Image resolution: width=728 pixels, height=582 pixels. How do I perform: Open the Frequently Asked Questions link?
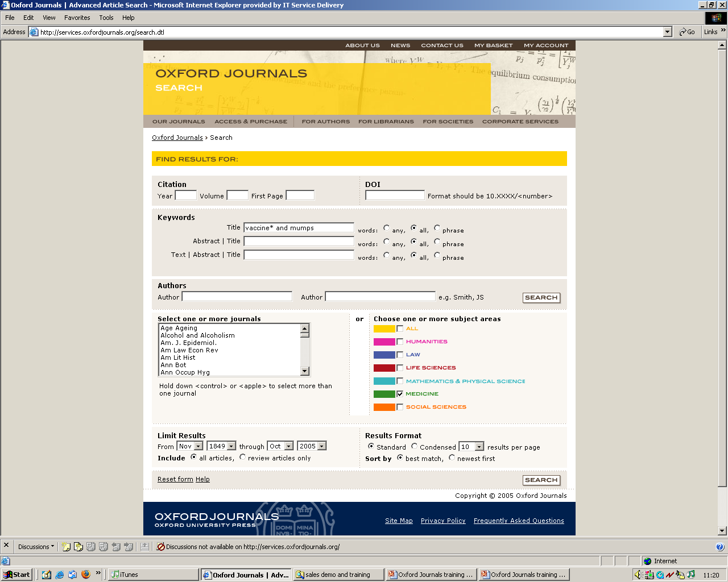[x=519, y=521]
